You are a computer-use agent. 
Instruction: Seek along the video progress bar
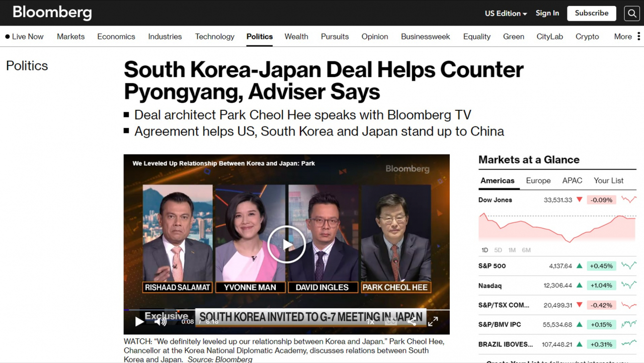[x=287, y=310]
